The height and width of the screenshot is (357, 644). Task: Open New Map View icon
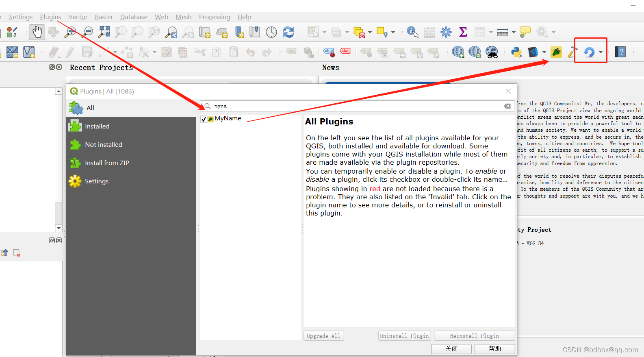coord(204,32)
